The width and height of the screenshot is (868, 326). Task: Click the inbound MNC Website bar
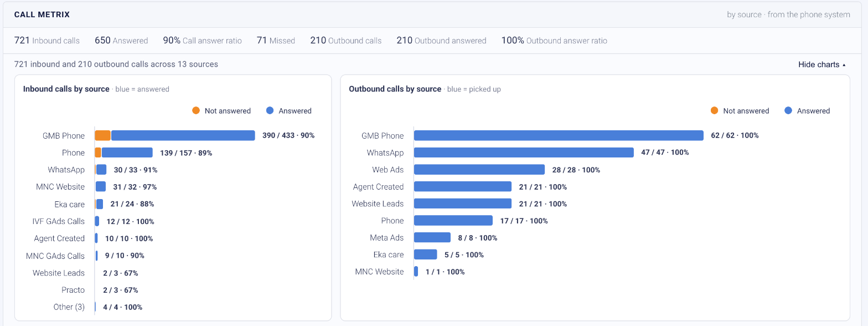pyautogui.click(x=101, y=187)
